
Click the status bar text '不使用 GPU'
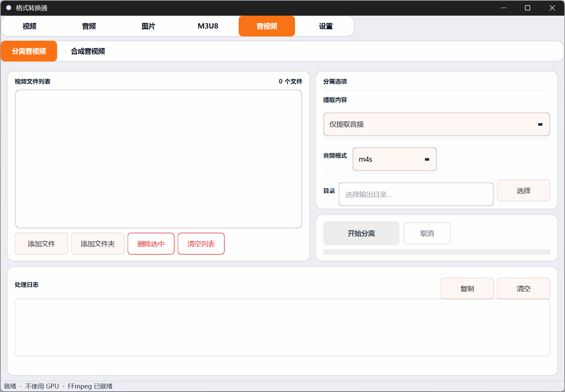[x=42, y=386]
